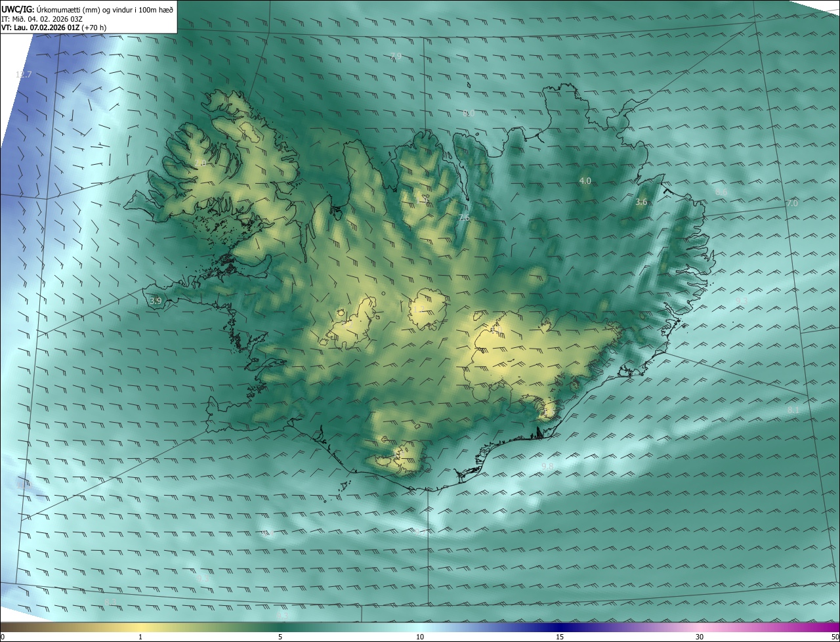
Task: Click the 'IT: Mið. 04. 02. 2026 03Z' line
Action: [x=42, y=19]
